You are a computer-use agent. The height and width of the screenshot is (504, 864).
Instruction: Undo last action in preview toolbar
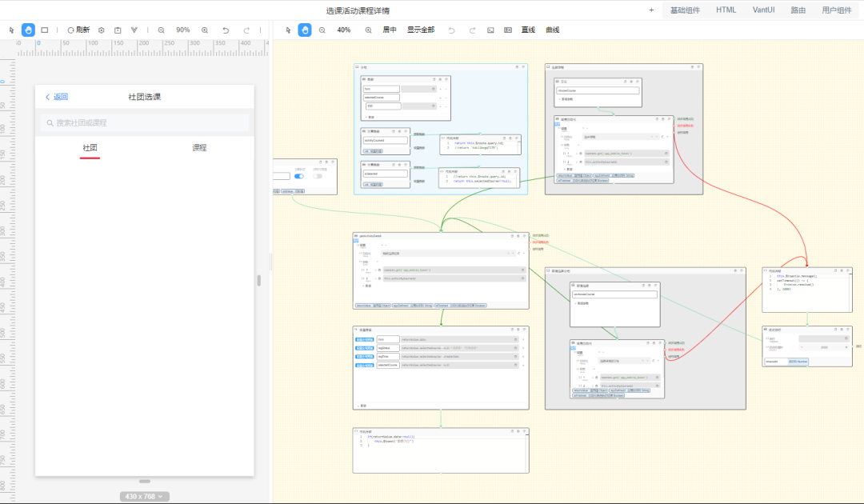coord(226,30)
